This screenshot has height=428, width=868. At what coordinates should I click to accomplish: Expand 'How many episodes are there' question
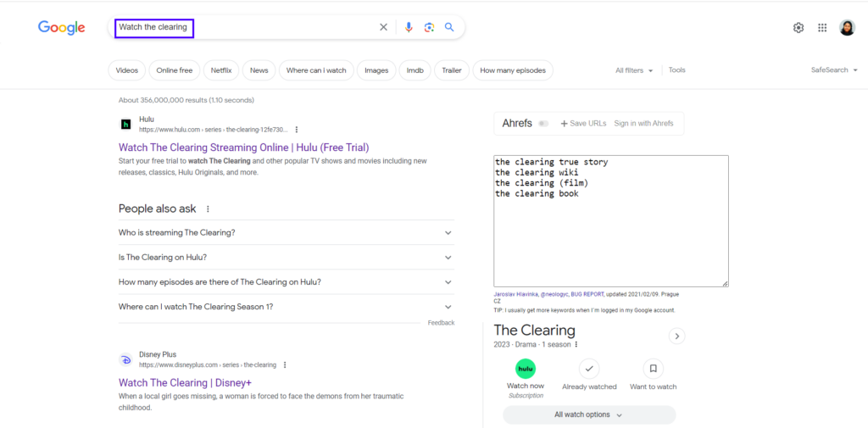point(287,282)
